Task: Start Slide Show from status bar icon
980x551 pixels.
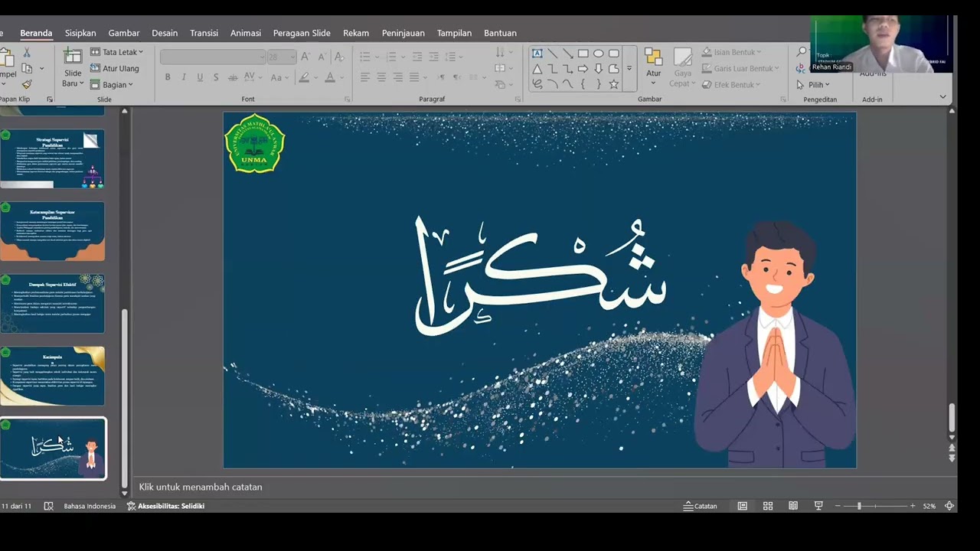Action: pyautogui.click(x=818, y=506)
